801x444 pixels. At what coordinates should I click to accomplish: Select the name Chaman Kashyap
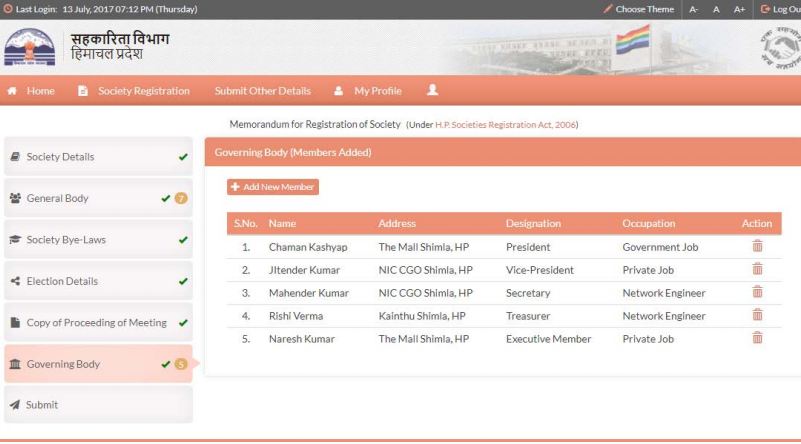click(x=308, y=247)
